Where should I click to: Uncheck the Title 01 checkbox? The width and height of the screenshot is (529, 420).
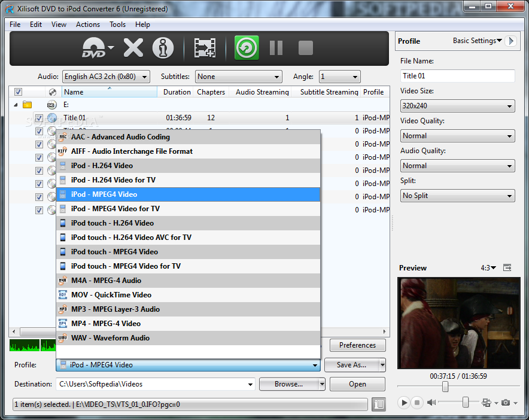pos(39,118)
